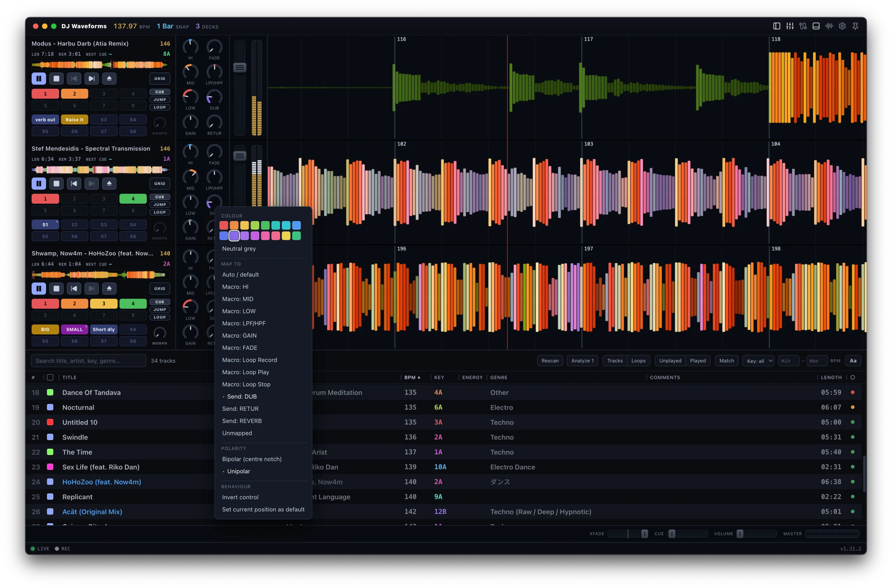The image size is (892, 588).
Task: Open the plug cable connections icon
Action: [x=803, y=26]
